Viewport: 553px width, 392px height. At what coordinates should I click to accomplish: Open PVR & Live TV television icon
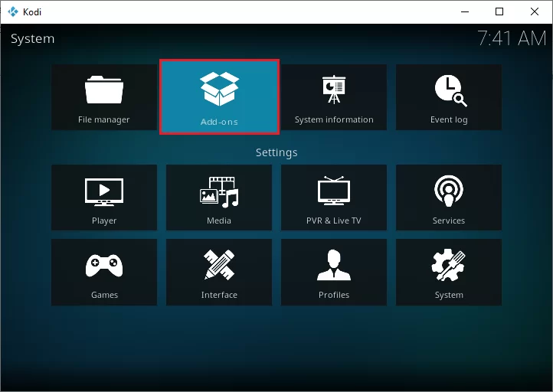(x=334, y=191)
